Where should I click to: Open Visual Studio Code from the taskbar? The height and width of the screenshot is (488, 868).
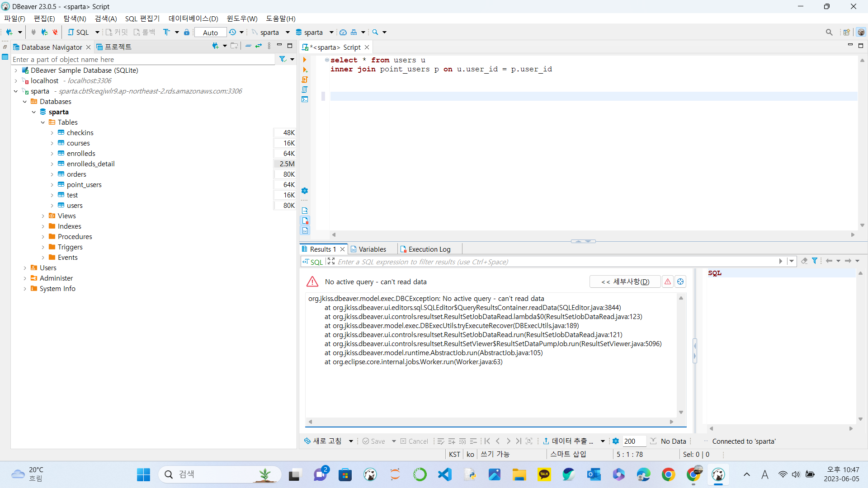445,474
